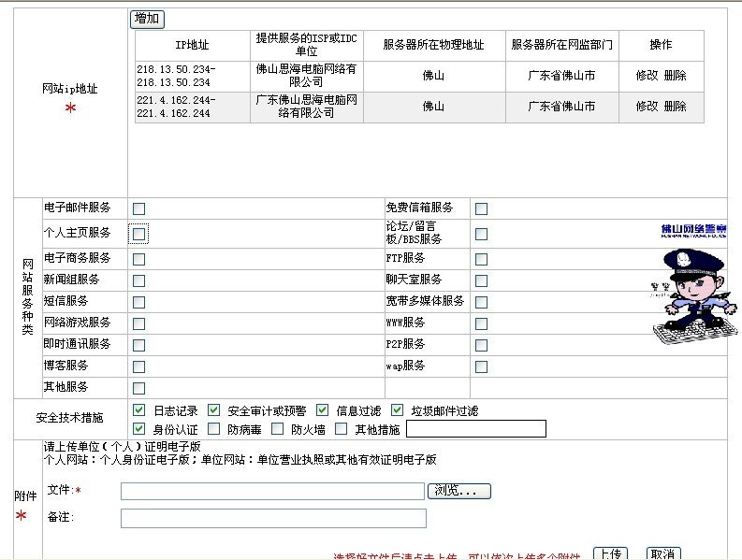Click 删除 in the 218.13.50.234 row
This screenshot has height=560, width=742.
coord(676,75)
